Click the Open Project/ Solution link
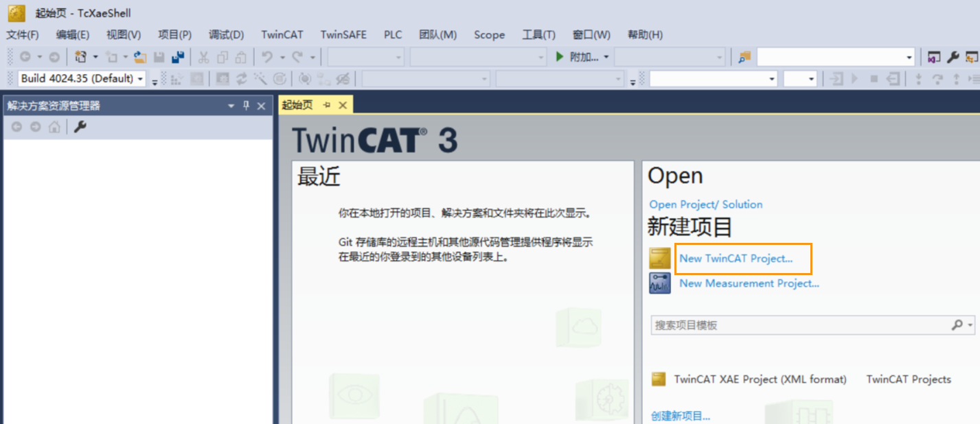The height and width of the screenshot is (424, 980). tap(706, 204)
